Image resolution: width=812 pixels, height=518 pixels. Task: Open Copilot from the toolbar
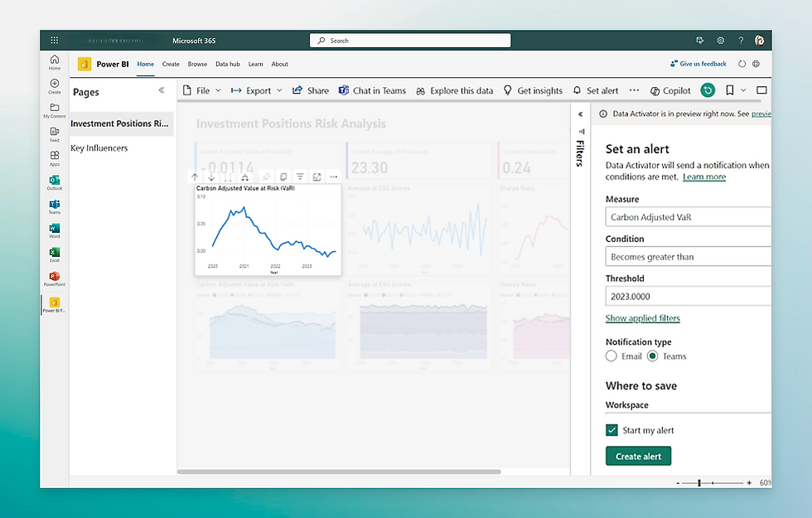coord(670,90)
